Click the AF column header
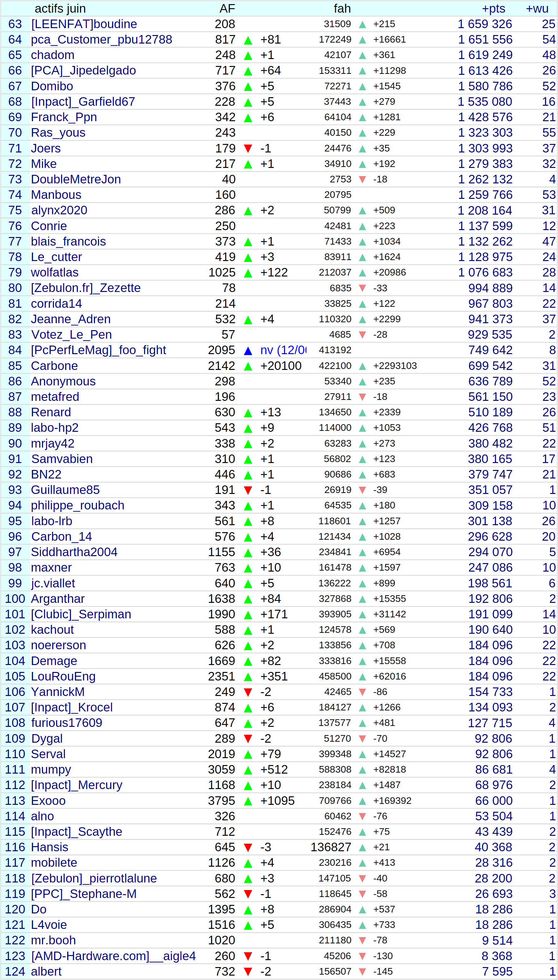The width and height of the screenshot is (558, 980). [227, 9]
